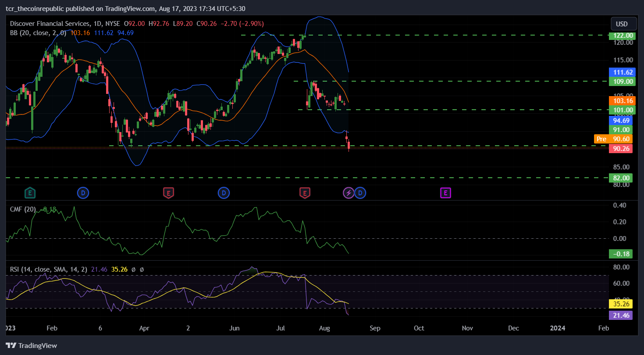This screenshot has width=644, height=355.
Task: Click the Sep label on time axis
Action: click(x=374, y=328)
